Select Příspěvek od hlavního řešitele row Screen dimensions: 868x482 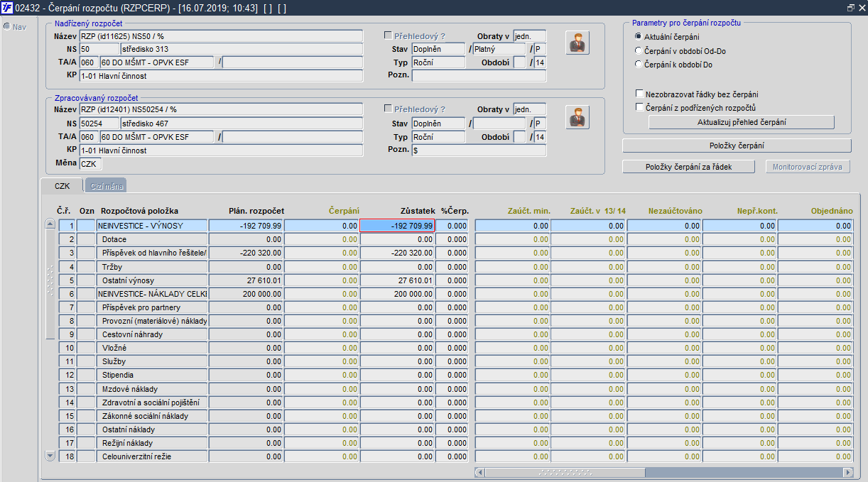152,253
